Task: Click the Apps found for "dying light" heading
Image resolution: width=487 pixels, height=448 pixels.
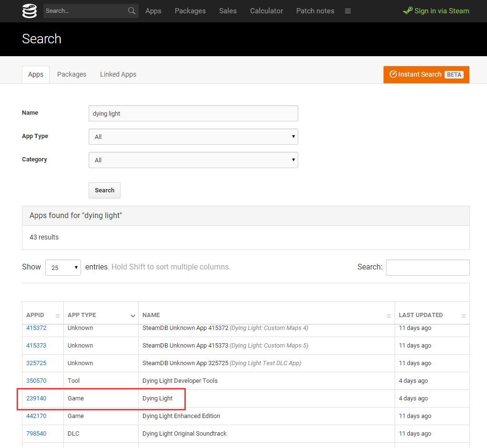Action: point(76,216)
